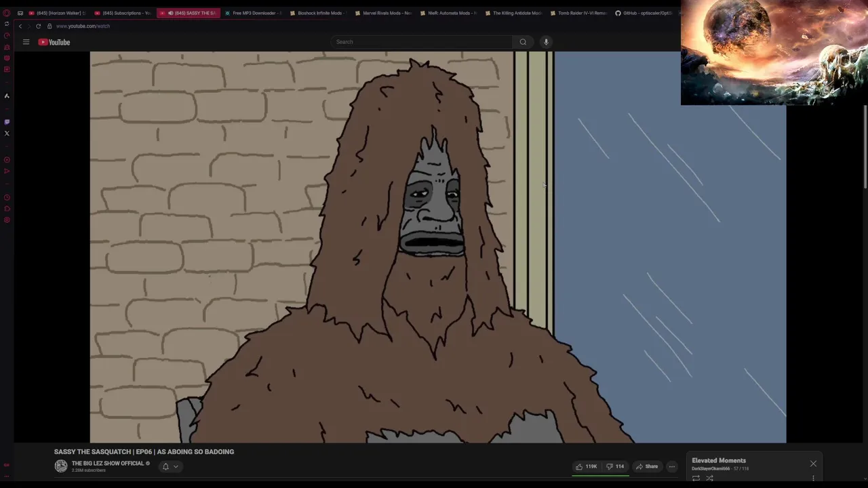
Task: Go to the YouTube home logo
Action: tap(54, 42)
